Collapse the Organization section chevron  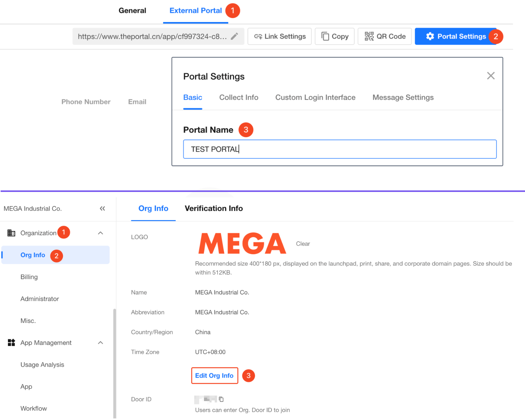coord(100,233)
